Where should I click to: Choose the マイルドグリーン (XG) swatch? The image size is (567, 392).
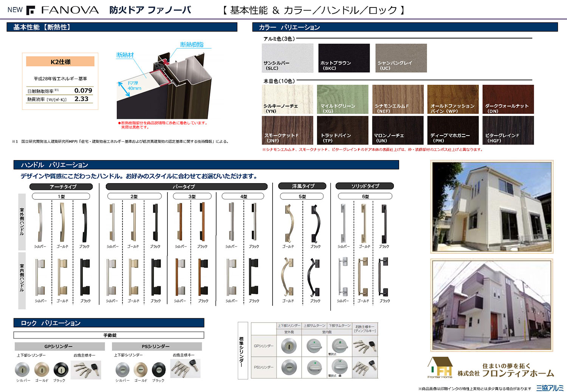342,99
